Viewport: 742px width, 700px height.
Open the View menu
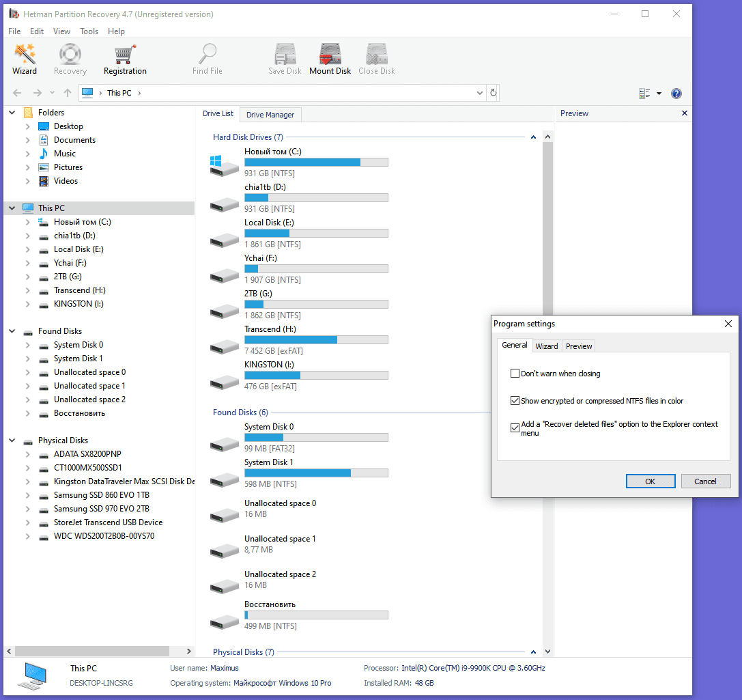(x=61, y=31)
